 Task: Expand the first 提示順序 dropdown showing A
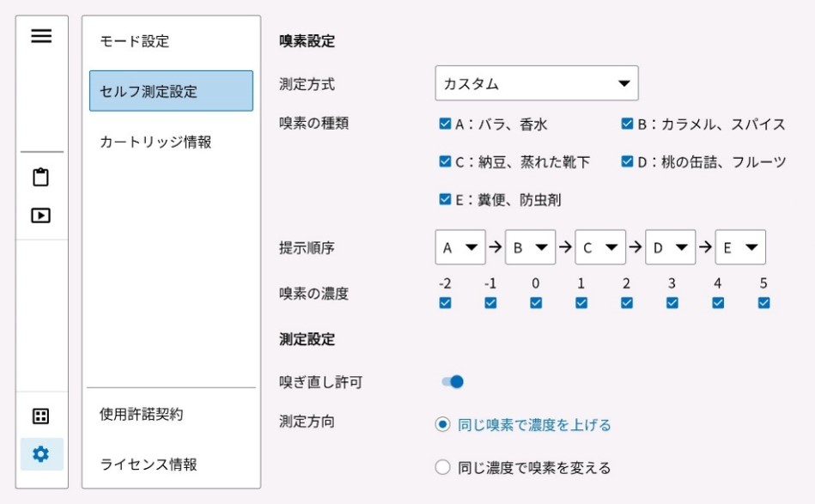point(460,247)
